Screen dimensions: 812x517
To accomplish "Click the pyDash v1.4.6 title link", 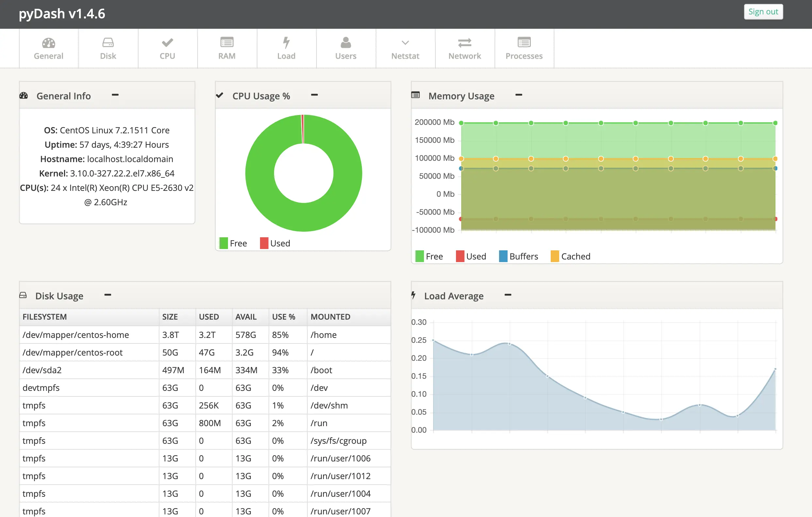I will tap(62, 14).
